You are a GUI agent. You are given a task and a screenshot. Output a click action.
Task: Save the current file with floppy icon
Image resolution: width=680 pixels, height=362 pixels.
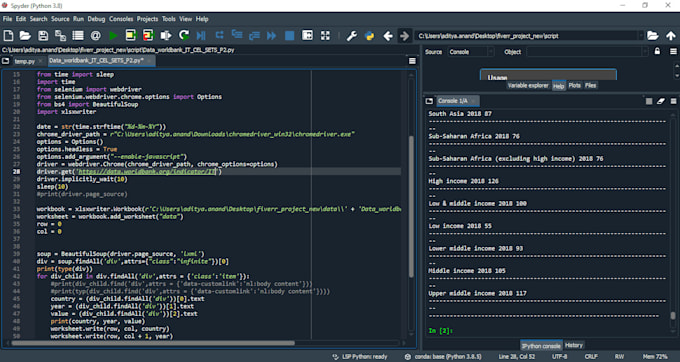43,36
